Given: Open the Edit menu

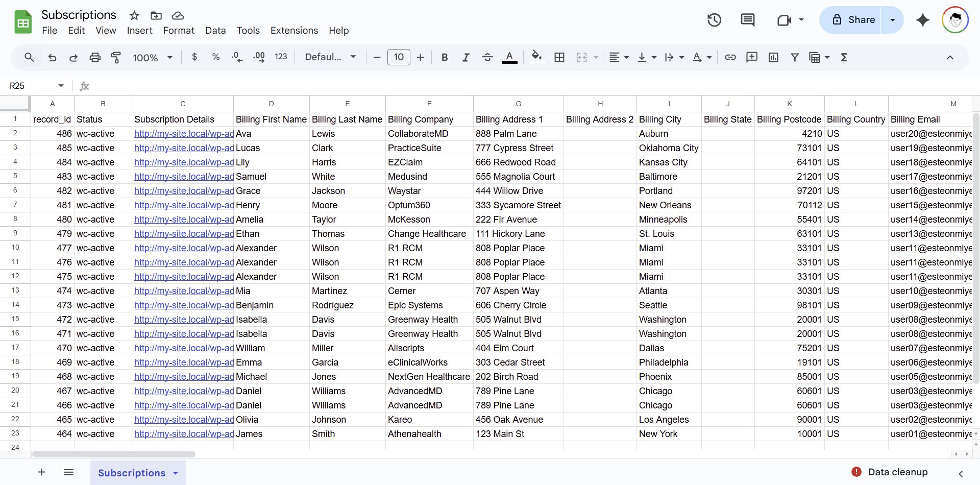Looking at the screenshot, I should pos(77,31).
